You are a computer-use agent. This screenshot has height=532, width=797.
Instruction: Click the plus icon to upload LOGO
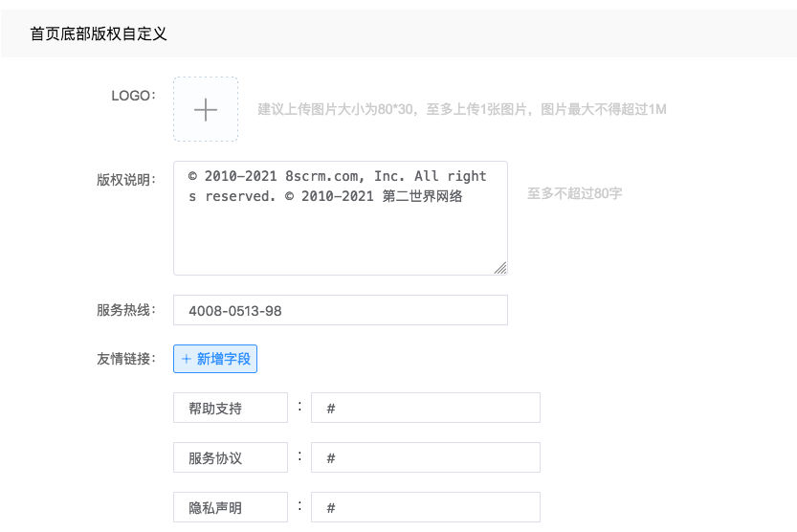click(206, 109)
